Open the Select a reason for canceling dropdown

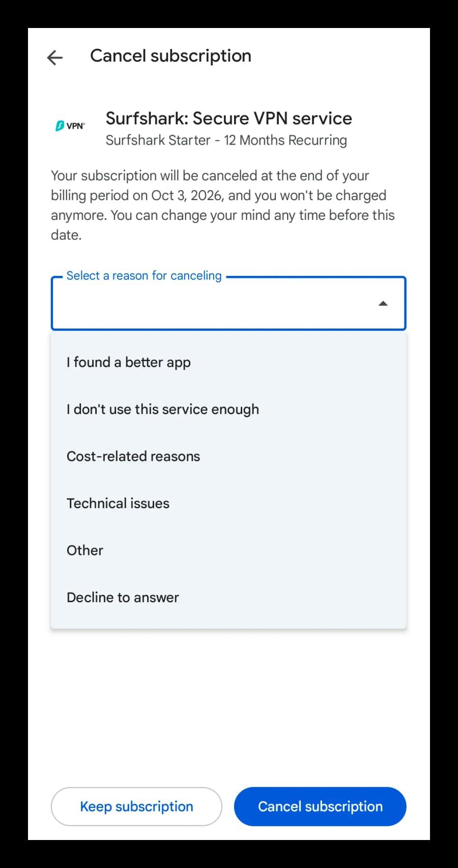(229, 303)
